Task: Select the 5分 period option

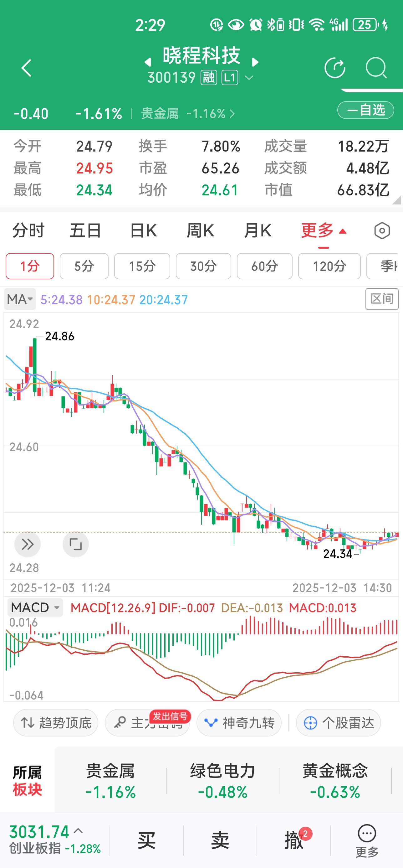Action: click(x=84, y=266)
